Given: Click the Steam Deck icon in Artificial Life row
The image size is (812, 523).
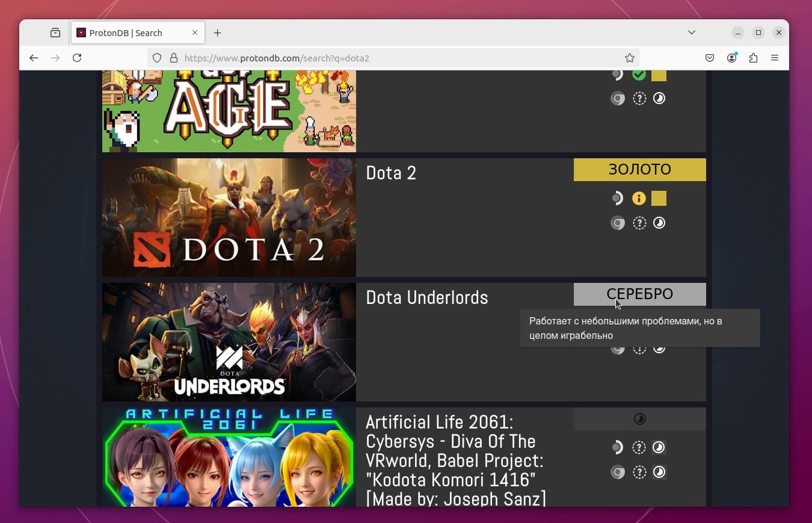Looking at the screenshot, I should 617,447.
